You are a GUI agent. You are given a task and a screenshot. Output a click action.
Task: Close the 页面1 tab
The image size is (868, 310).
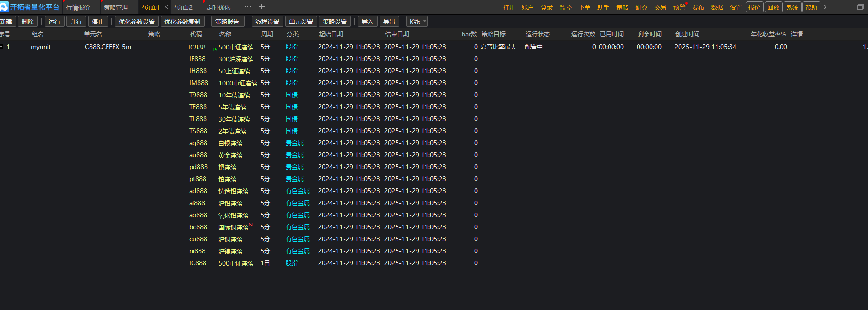166,7
